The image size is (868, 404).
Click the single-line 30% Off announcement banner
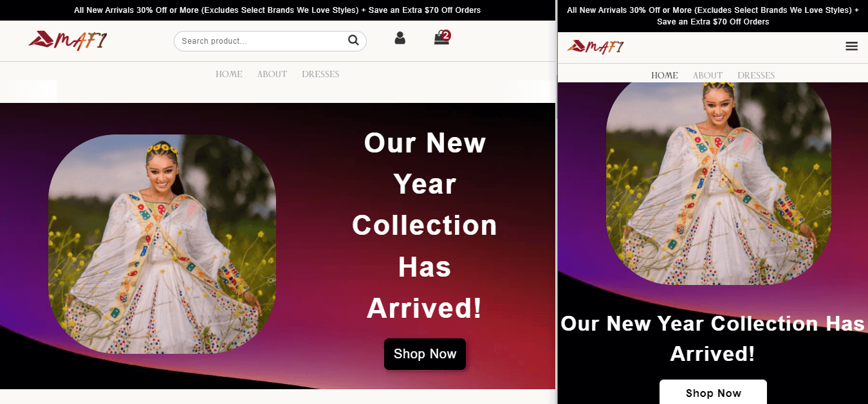pos(277,10)
